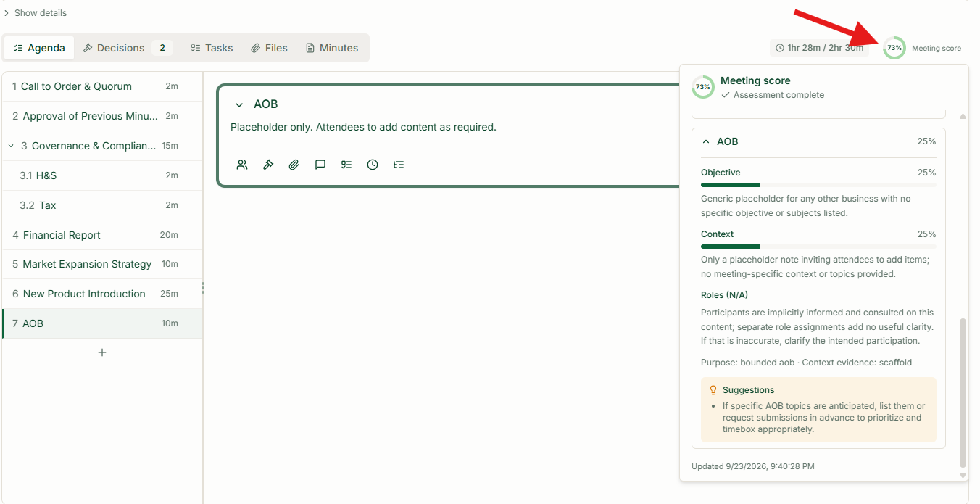Click scroll up arrow in score panel
The image size is (980, 504).
pyautogui.click(x=963, y=116)
